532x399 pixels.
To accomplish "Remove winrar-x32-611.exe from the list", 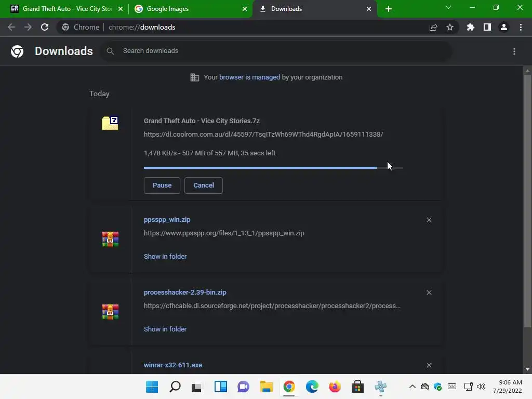I will 429,365.
